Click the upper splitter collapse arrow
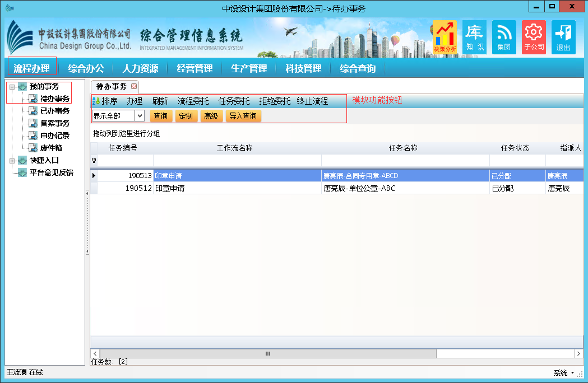Screen dimensions: 588x383 coord(87,193)
